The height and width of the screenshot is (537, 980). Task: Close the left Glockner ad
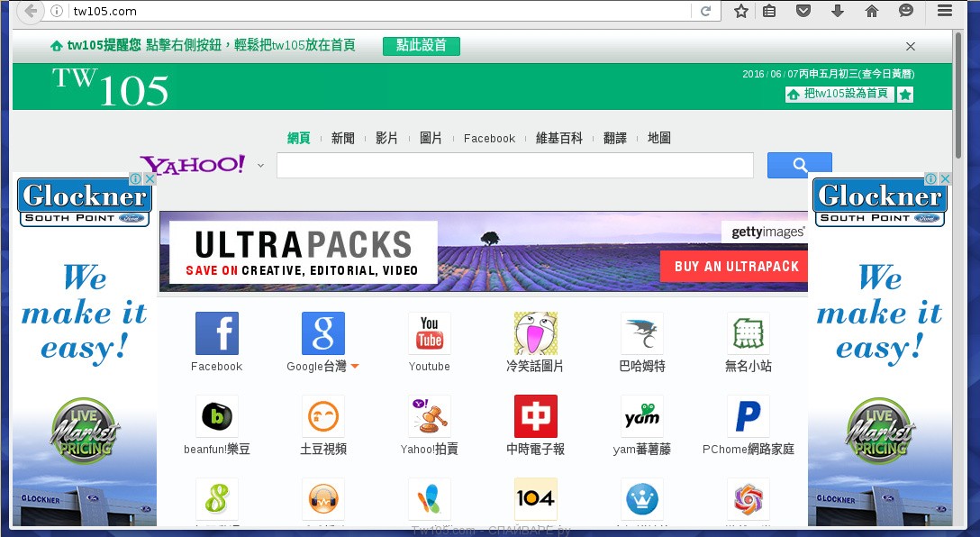[150, 178]
